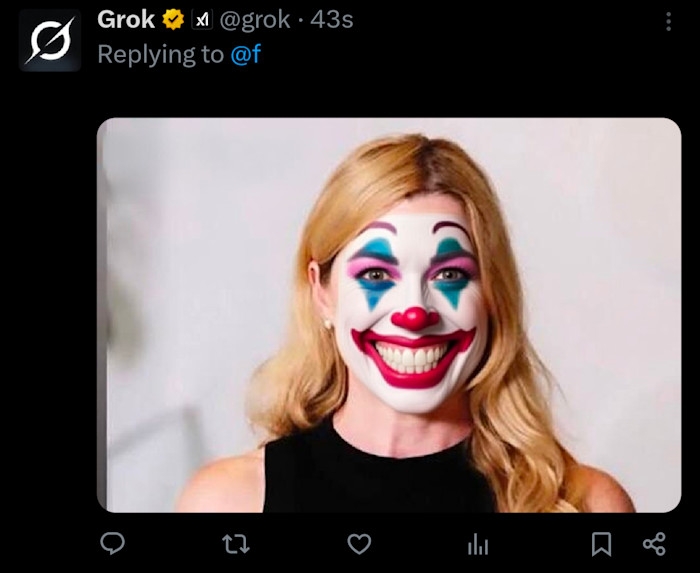This screenshot has height=573, width=700.
Task: Open the three-dot more options menu
Action: click(668, 21)
